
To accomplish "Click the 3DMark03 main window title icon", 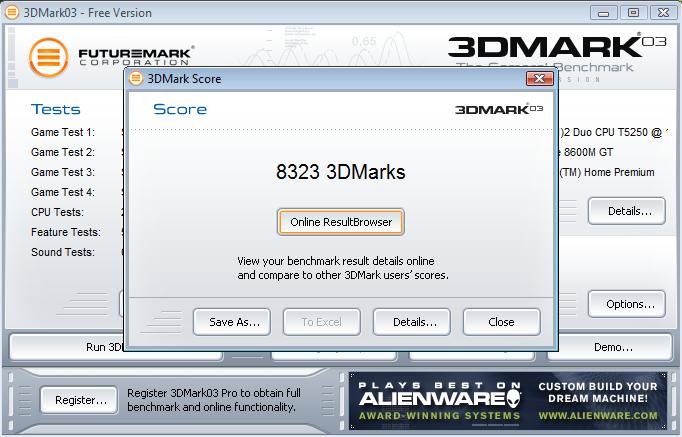I will [12, 12].
